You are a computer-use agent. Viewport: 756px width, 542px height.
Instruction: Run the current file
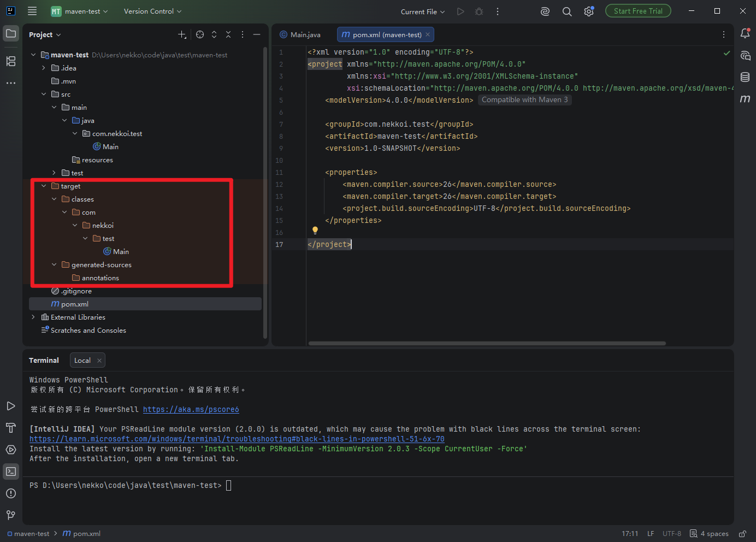coord(460,11)
